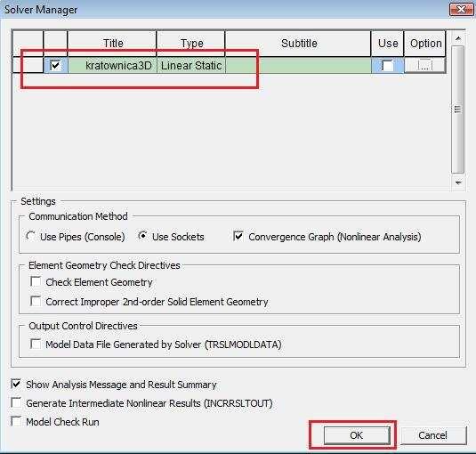Select the Use Pipes (Console) radio button
The height and width of the screenshot is (454, 476).
[x=30, y=236]
